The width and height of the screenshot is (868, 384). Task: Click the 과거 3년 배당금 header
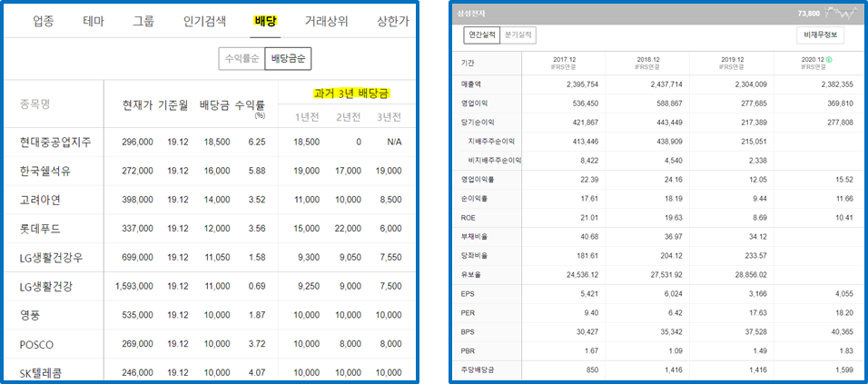tap(351, 93)
